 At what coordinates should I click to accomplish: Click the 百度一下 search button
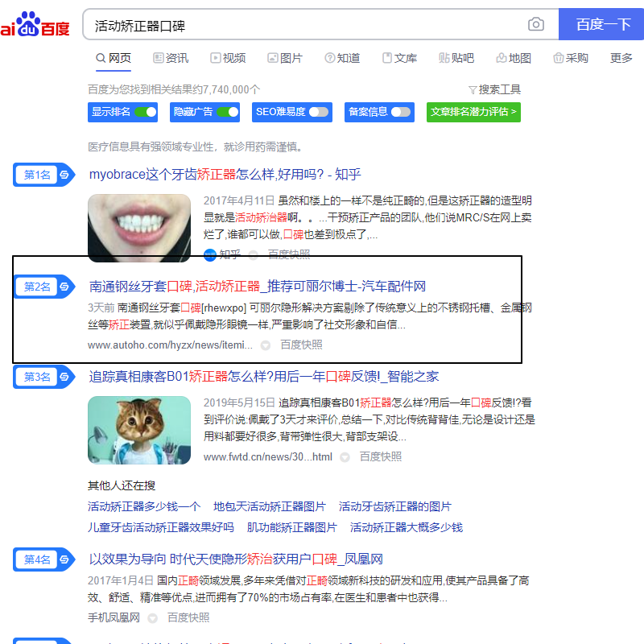pyautogui.click(x=601, y=24)
